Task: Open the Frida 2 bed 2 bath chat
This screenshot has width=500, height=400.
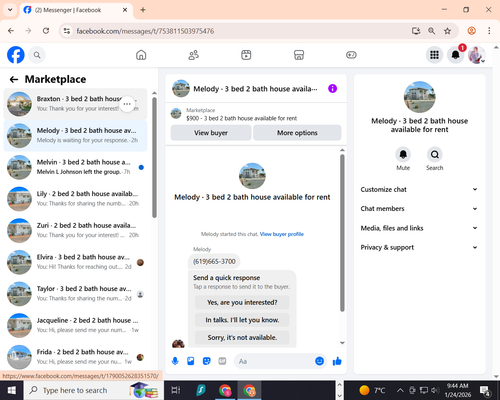Action: [75, 357]
